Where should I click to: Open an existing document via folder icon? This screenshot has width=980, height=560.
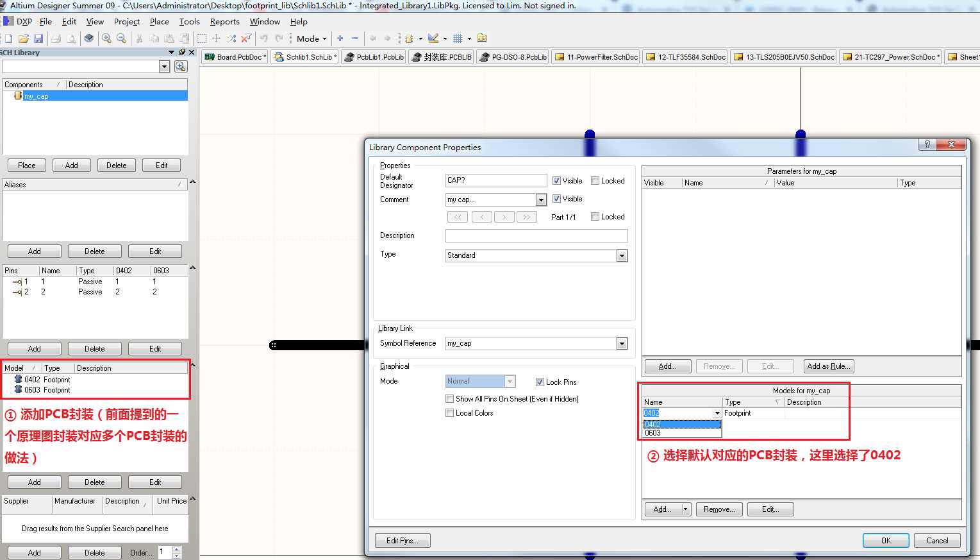[x=24, y=38]
